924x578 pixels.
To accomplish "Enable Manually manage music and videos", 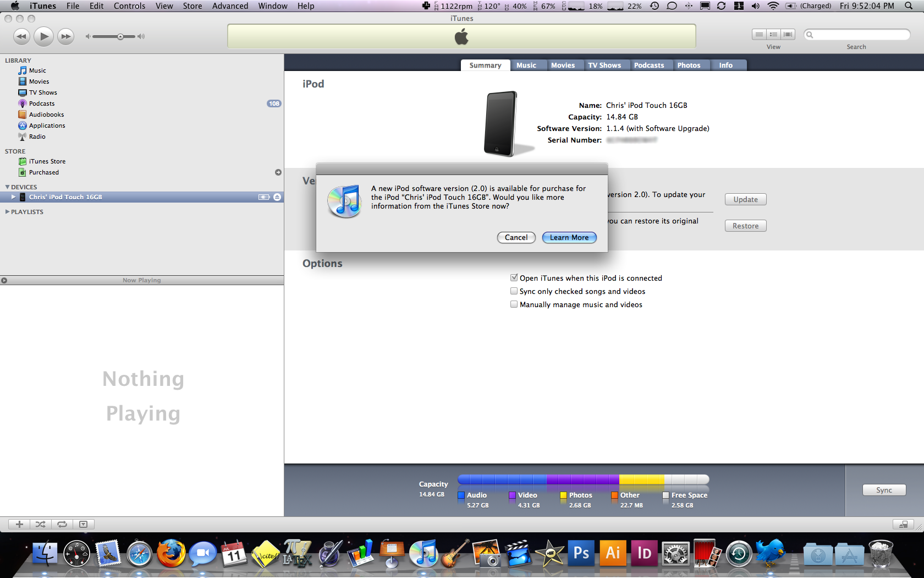I will [514, 304].
